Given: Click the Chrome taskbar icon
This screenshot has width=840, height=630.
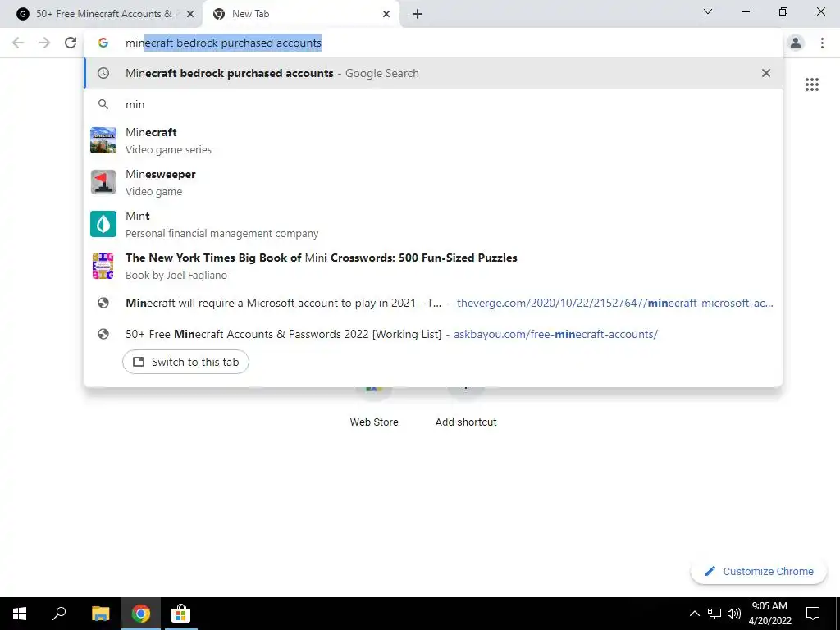Looking at the screenshot, I should coord(141,614).
